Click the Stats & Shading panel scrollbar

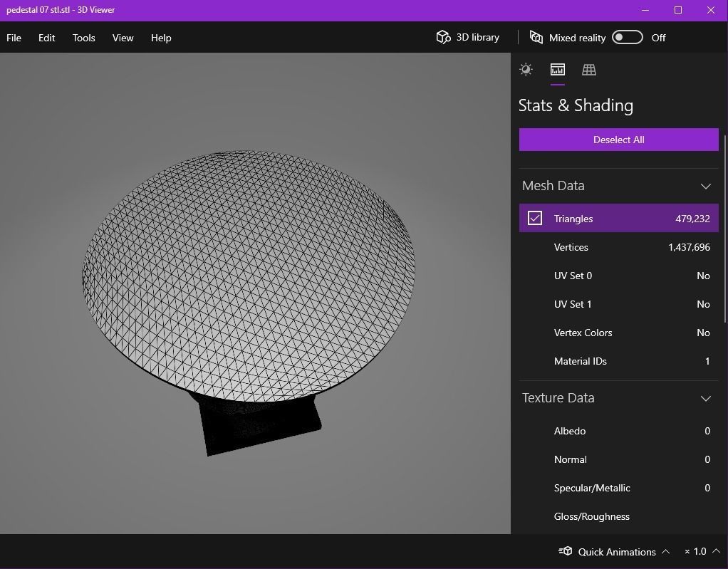coord(725,227)
